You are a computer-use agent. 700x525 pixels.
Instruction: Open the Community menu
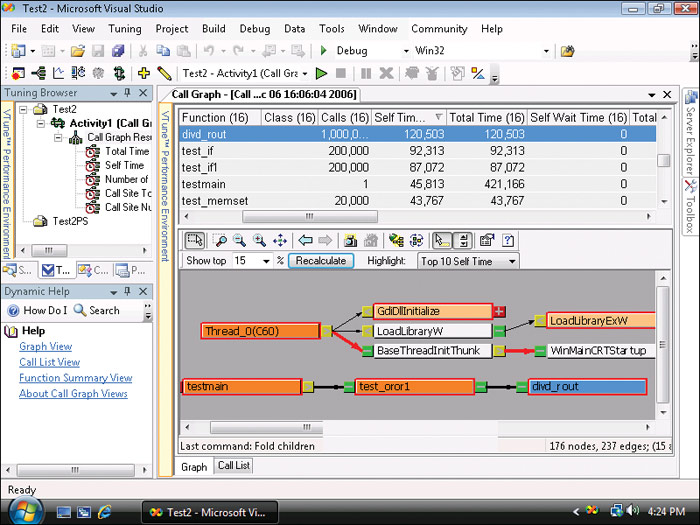(439, 29)
